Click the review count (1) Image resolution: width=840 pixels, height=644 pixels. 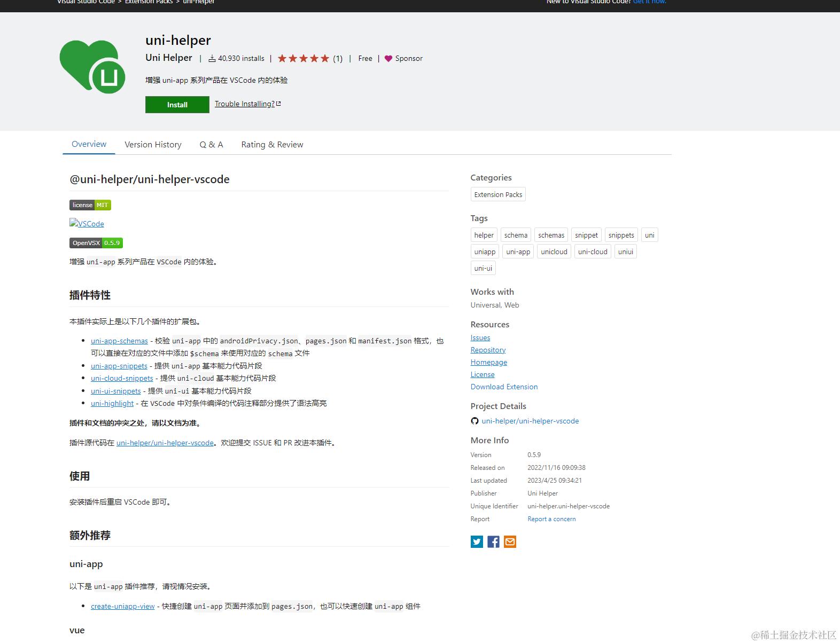[x=338, y=59]
